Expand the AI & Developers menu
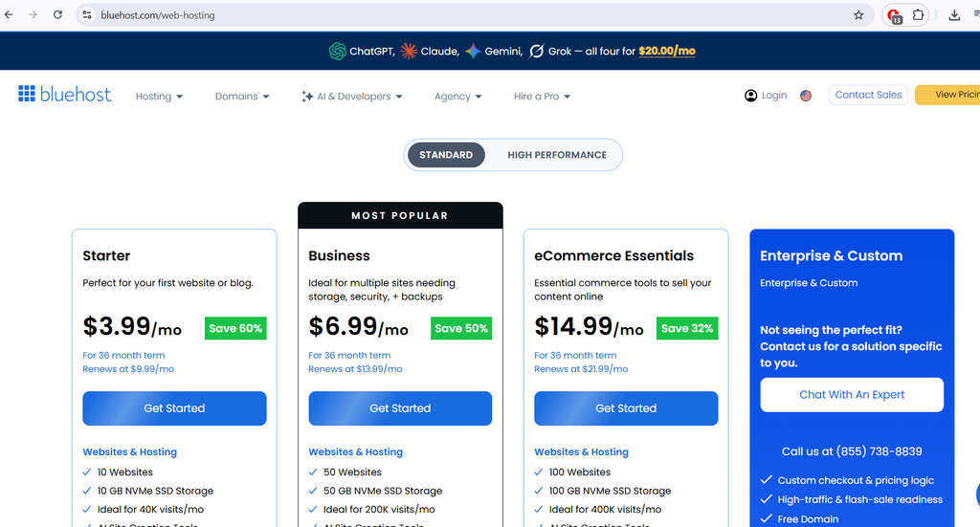 click(x=352, y=97)
